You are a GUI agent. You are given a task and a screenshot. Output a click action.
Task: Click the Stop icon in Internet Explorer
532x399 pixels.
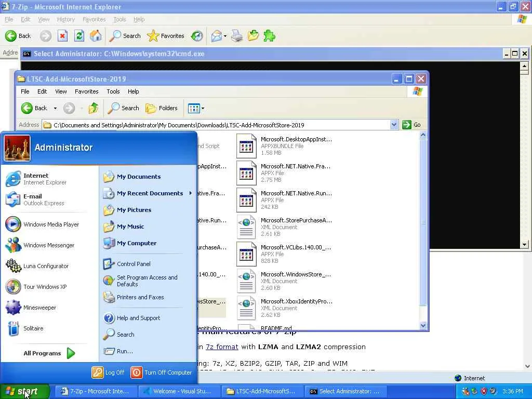tap(62, 36)
